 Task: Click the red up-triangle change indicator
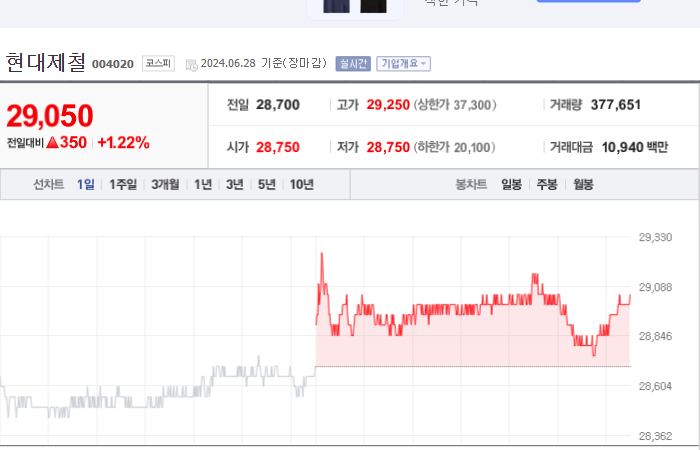(x=53, y=142)
